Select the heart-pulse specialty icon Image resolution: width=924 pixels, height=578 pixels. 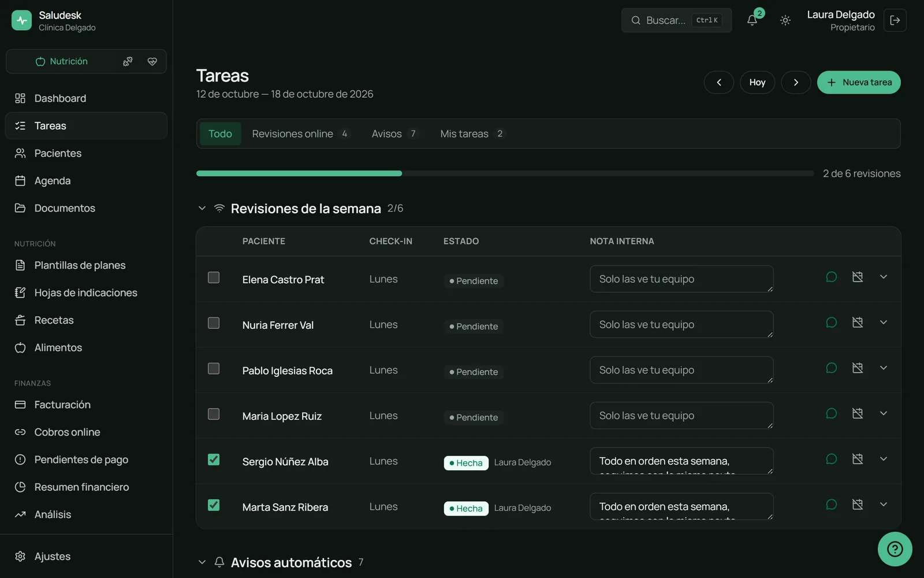[152, 61]
